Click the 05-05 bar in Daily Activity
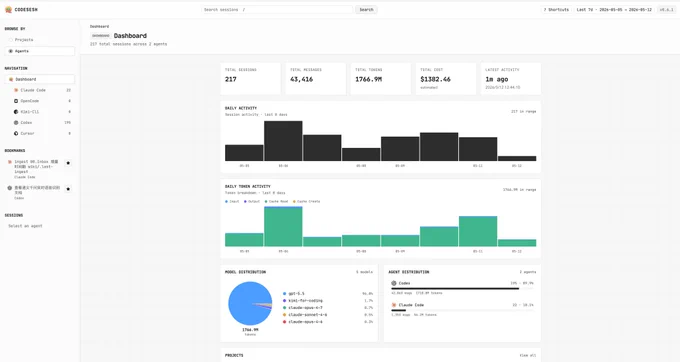The image size is (680, 362). click(244, 153)
